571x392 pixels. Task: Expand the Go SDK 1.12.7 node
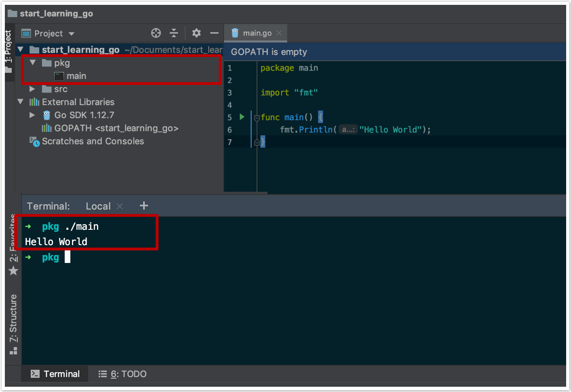(x=32, y=115)
